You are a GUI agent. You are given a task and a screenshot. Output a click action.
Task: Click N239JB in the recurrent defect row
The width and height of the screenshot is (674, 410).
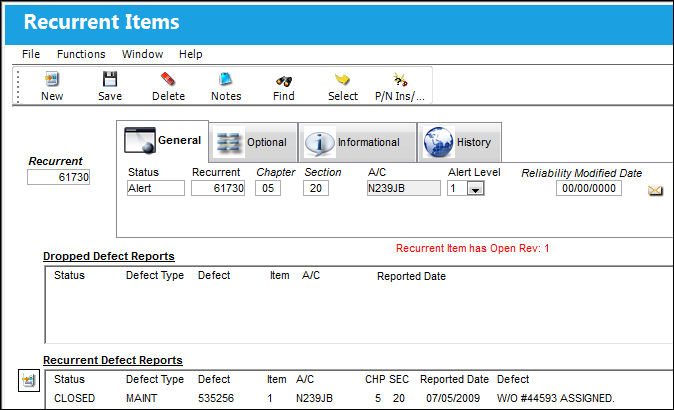click(314, 398)
